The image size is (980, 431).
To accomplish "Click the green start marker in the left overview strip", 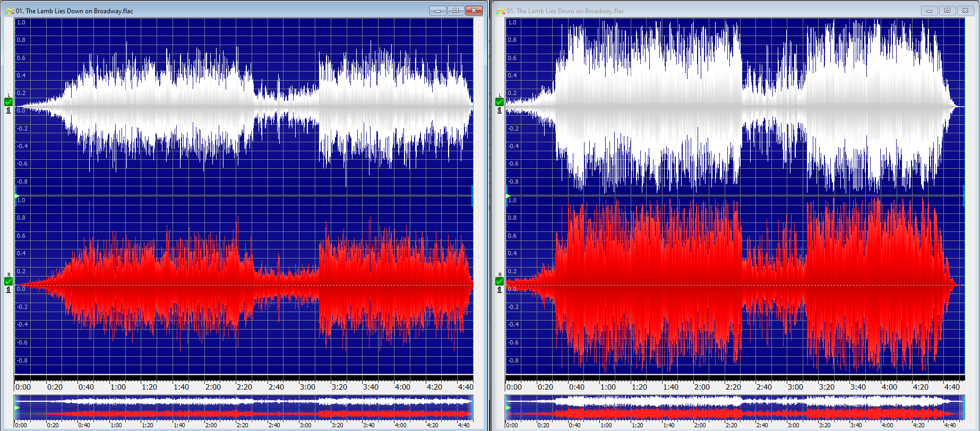I will click(x=17, y=408).
